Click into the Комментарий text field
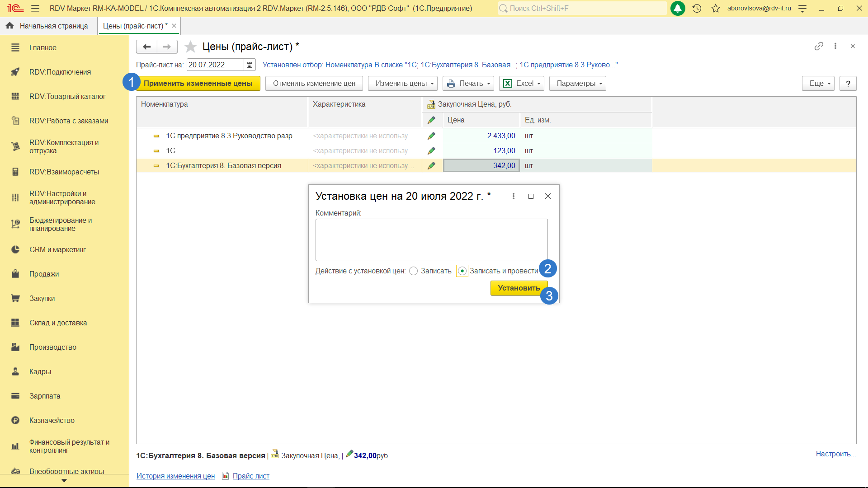 431,240
